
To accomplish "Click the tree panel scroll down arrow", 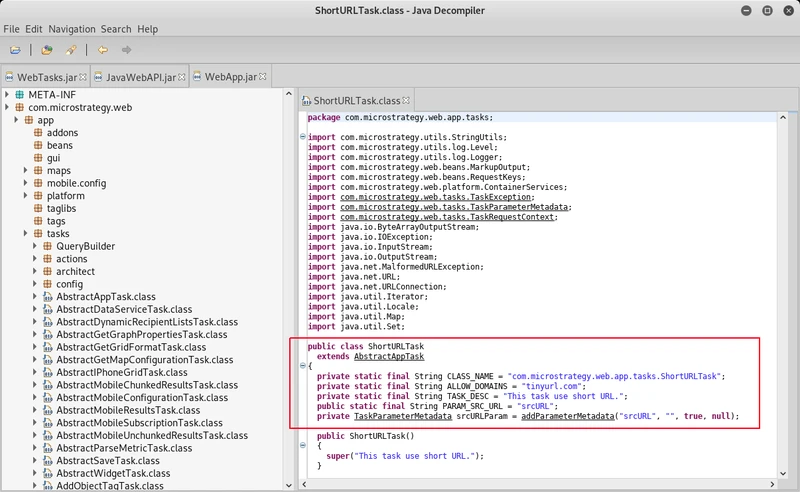I will click(x=288, y=485).
